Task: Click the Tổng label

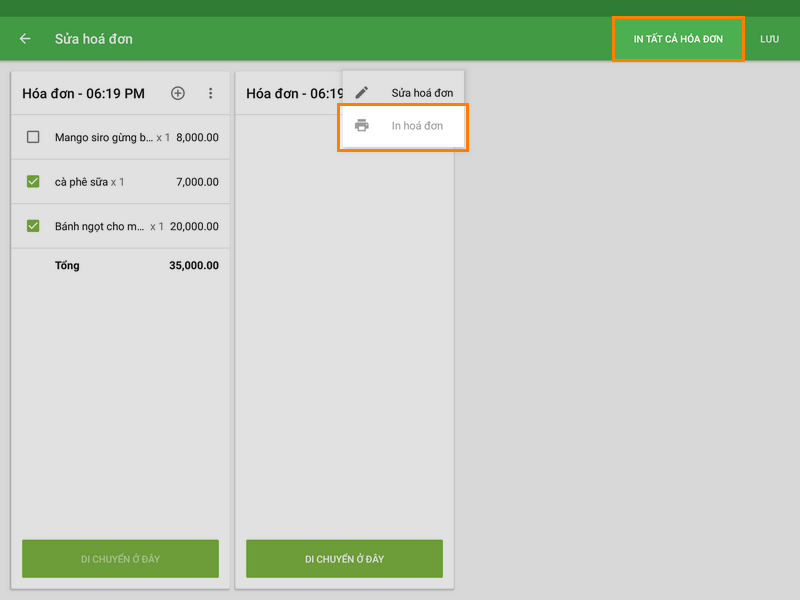Action: [x=67, y=265]
